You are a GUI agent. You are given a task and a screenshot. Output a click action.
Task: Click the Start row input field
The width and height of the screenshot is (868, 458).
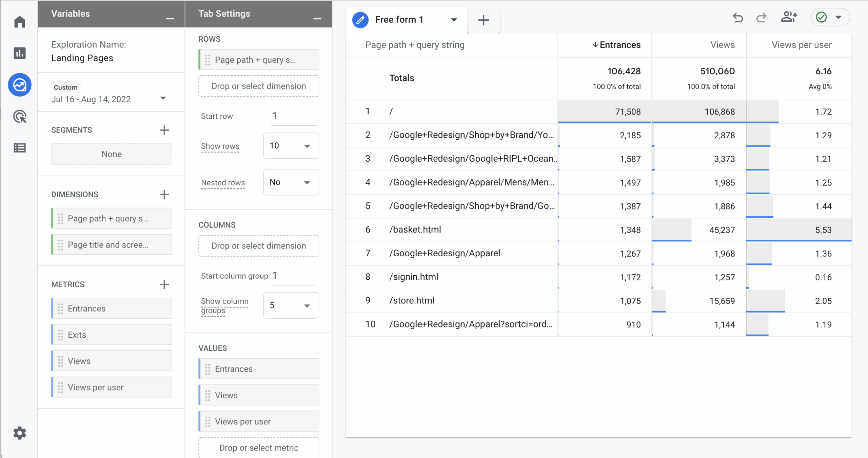click(293, 116)
